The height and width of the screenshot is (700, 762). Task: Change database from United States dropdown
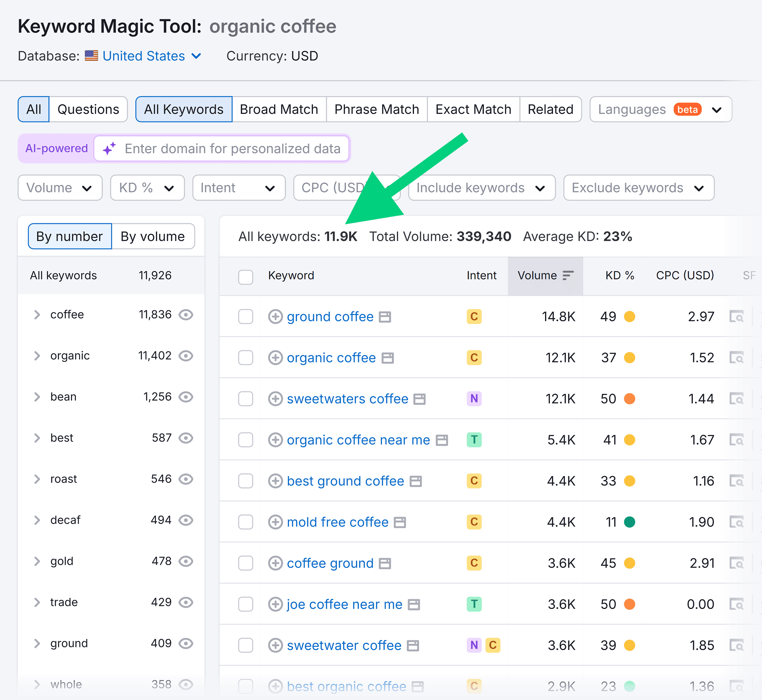152,56
